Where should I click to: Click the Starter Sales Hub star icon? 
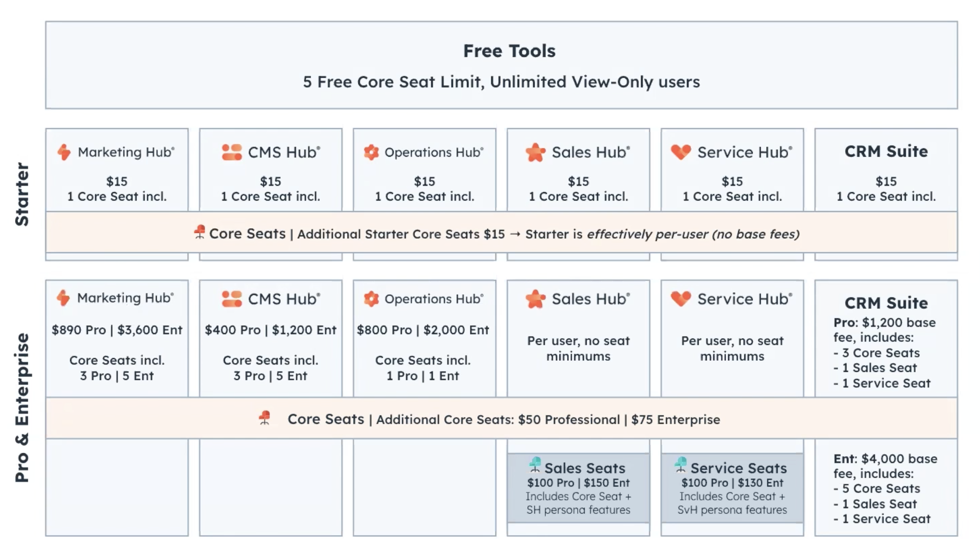(535, 152)
